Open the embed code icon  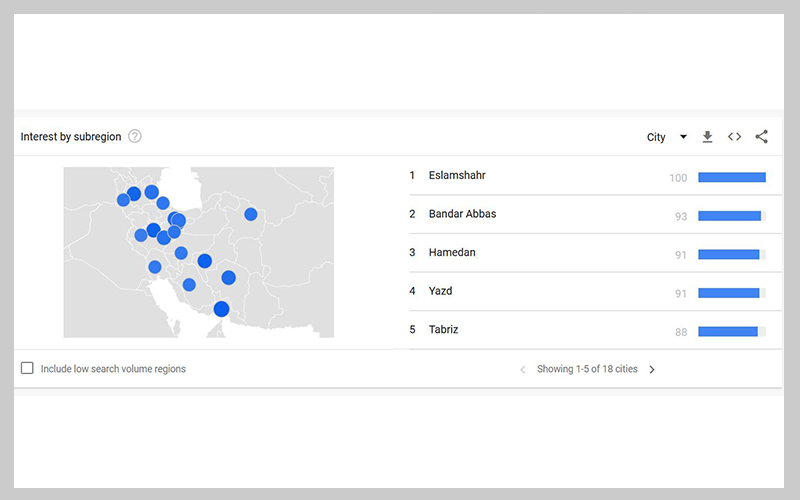(x=734, y=137)
